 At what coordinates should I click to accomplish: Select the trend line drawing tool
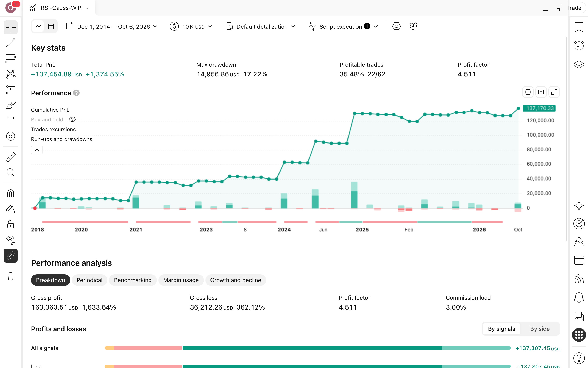pos(11,43)
